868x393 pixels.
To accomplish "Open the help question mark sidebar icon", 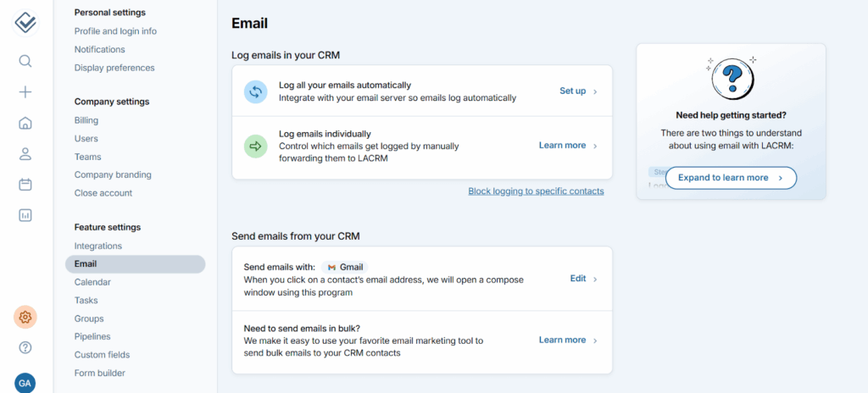I will (x=25, y=347).
